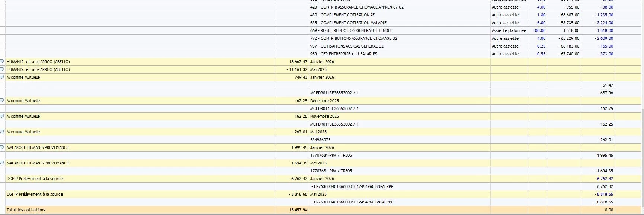The height and width of the screenshot is (215, 644).
Task: Select line 430 - COMPLEMENT COTISATION AF
Action: point(342,15)
